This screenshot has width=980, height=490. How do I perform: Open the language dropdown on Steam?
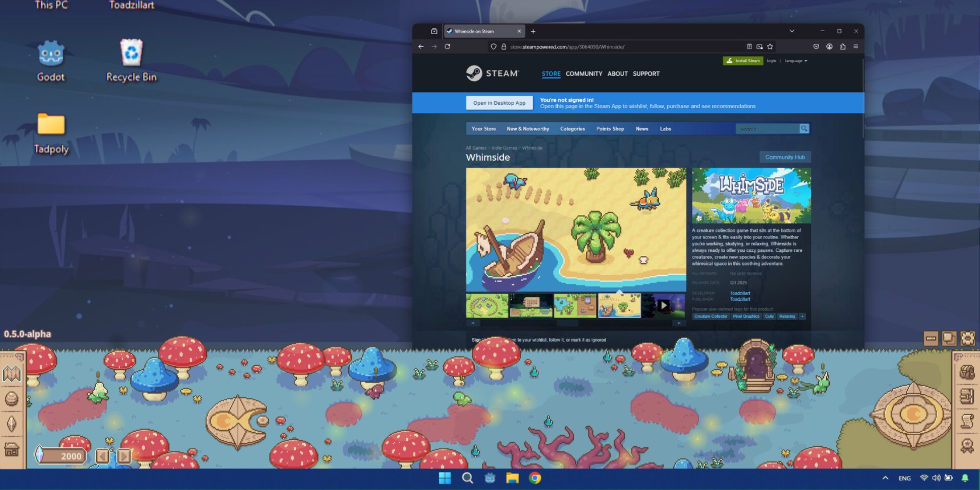796,61
